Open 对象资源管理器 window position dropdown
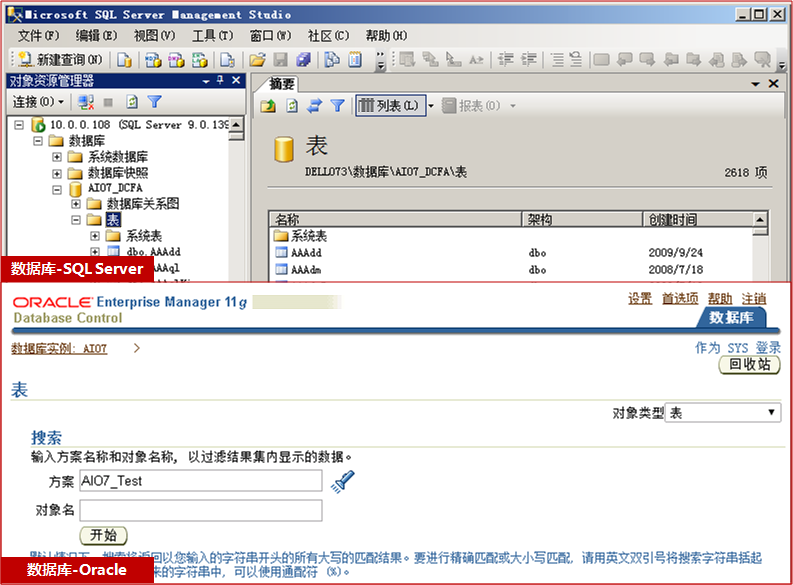 point(206,80)
